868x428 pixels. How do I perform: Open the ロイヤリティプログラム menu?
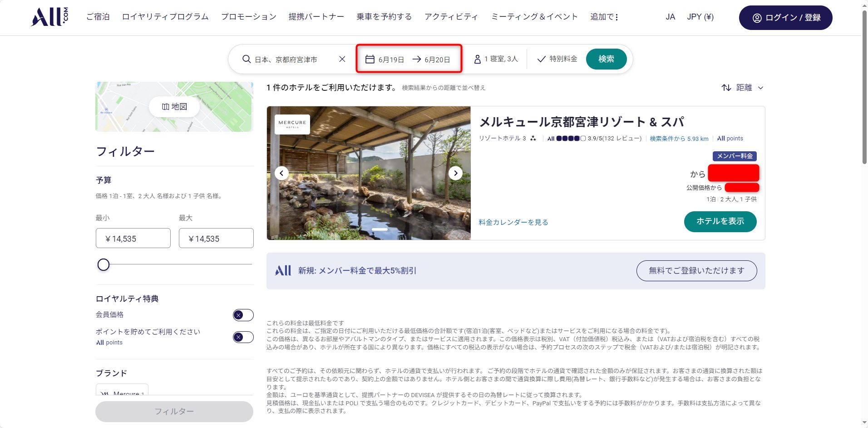[165, 17]
